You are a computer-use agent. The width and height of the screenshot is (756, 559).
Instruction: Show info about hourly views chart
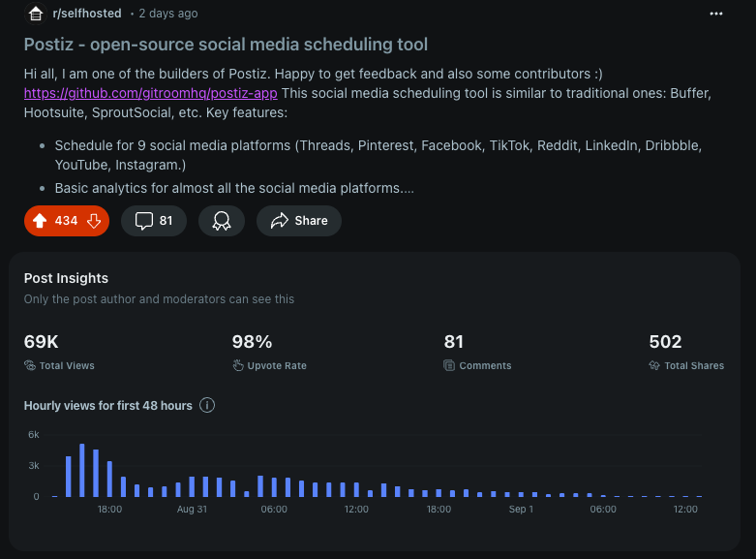click(207, 405)
